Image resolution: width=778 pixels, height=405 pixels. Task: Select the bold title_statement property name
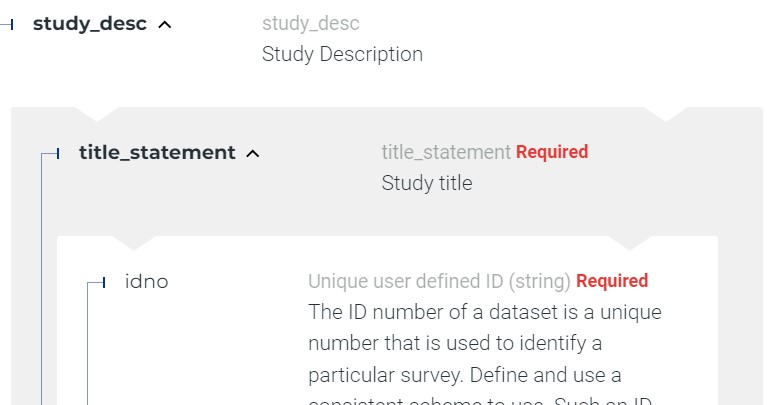157,153
